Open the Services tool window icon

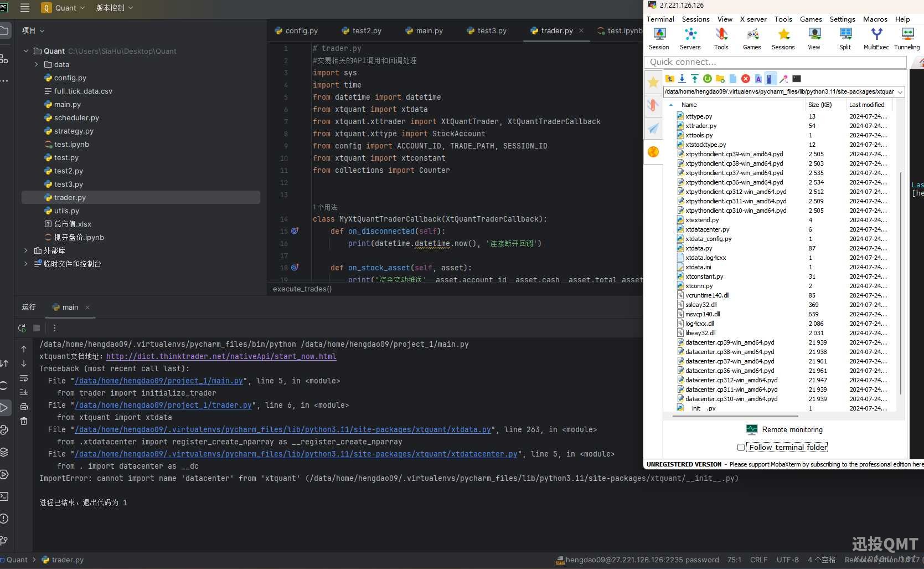[4, 474]
